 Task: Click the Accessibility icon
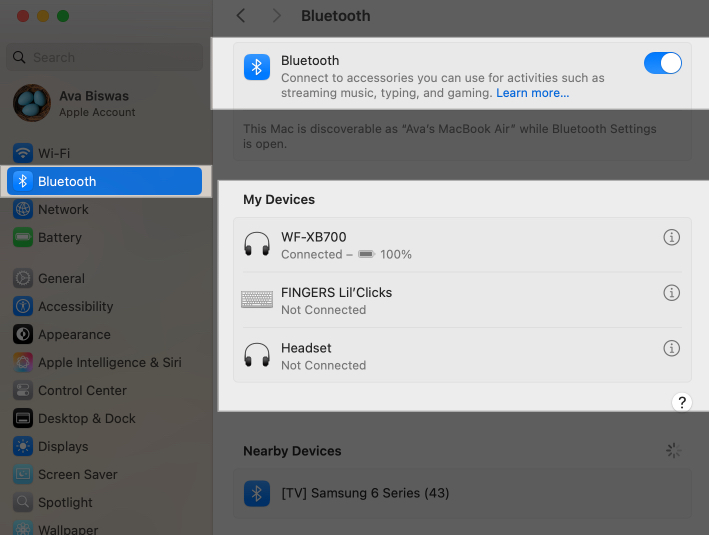(x=23, y=307)
